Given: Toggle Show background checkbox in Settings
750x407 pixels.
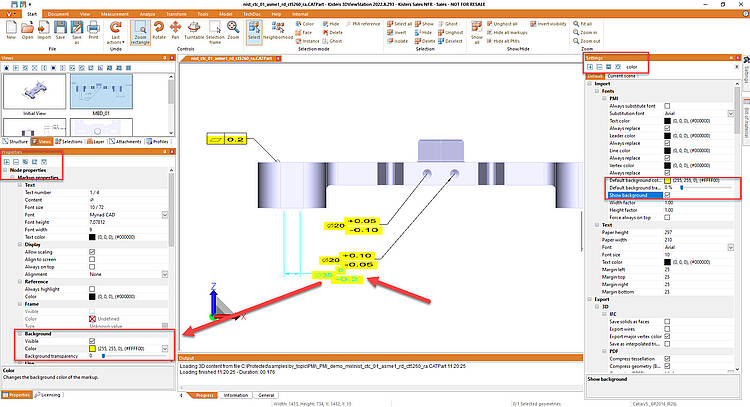Looking at the screenshot, I should 667,195.
